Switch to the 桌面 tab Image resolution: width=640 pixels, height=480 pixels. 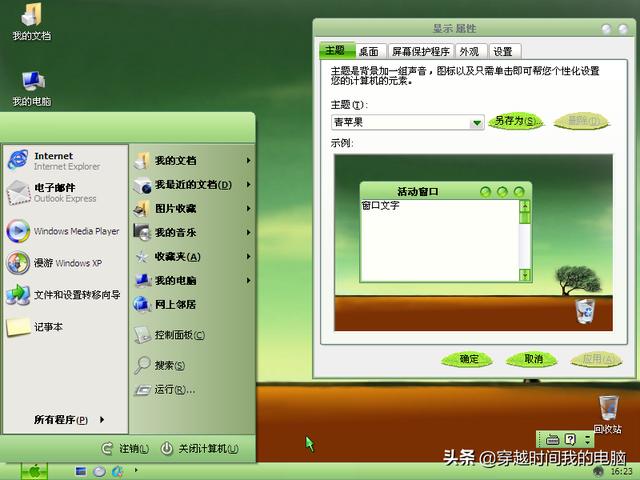click(x=370, y=51)
